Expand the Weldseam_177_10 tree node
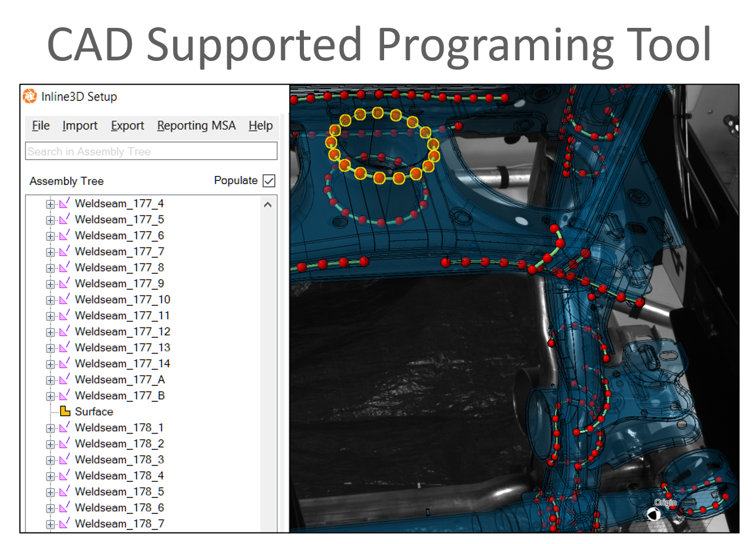This screenshot has width=756, height=544. pos(51,300)
